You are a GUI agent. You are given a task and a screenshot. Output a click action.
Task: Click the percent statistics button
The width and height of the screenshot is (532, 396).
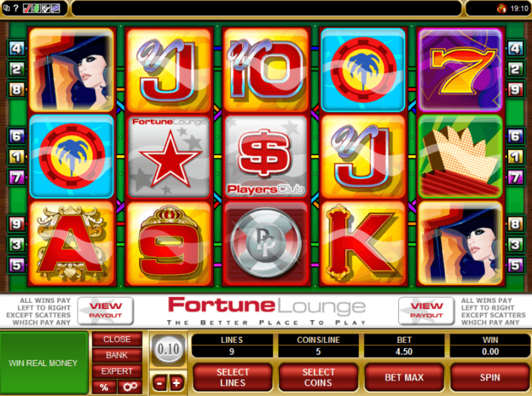point(104,387)
